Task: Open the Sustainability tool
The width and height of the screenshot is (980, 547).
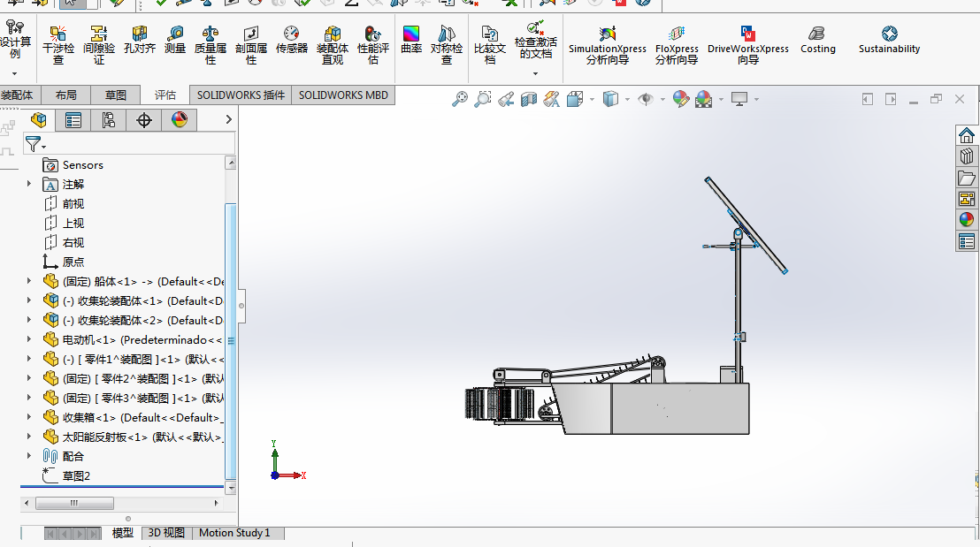Action: [x=890, y=40]
